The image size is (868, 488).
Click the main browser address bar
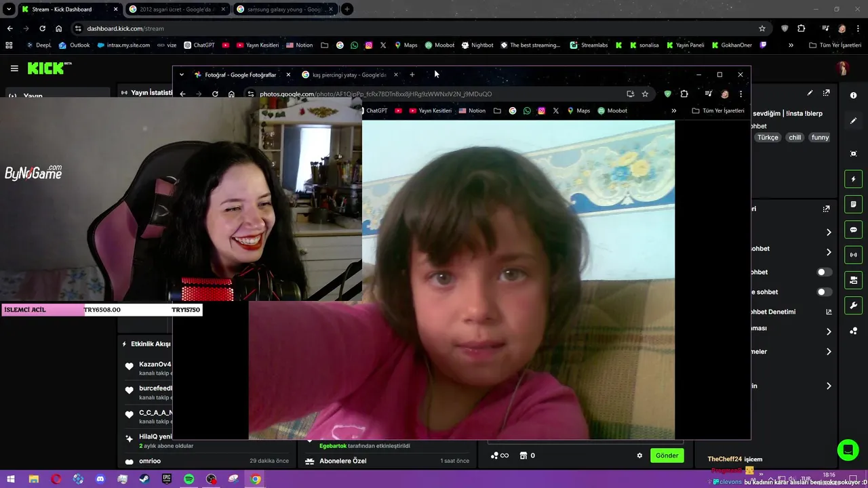[x=420, y=28]
